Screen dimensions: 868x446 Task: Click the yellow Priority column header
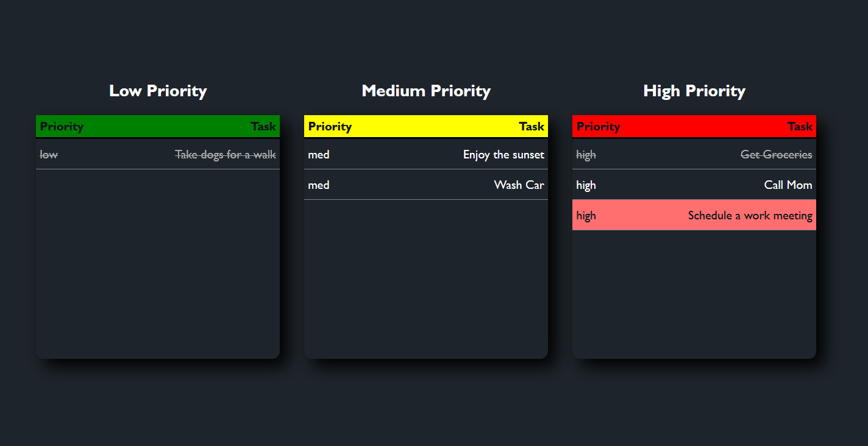click(330, 126)
